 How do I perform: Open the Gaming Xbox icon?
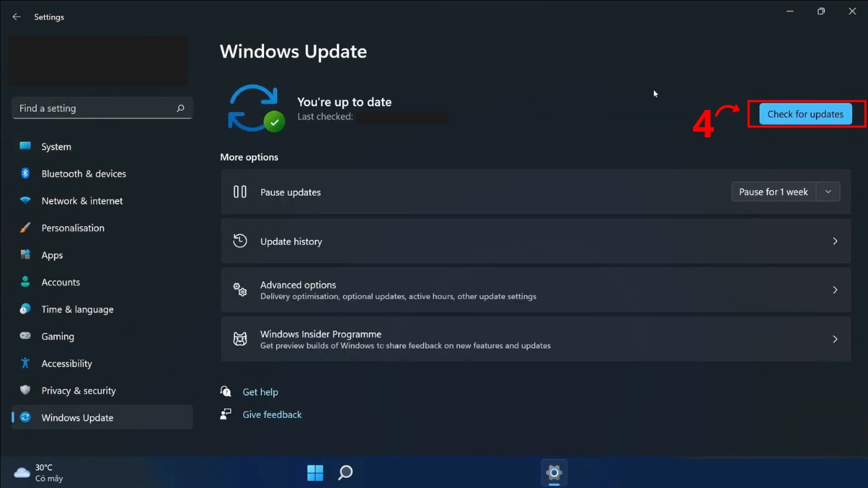25,336
